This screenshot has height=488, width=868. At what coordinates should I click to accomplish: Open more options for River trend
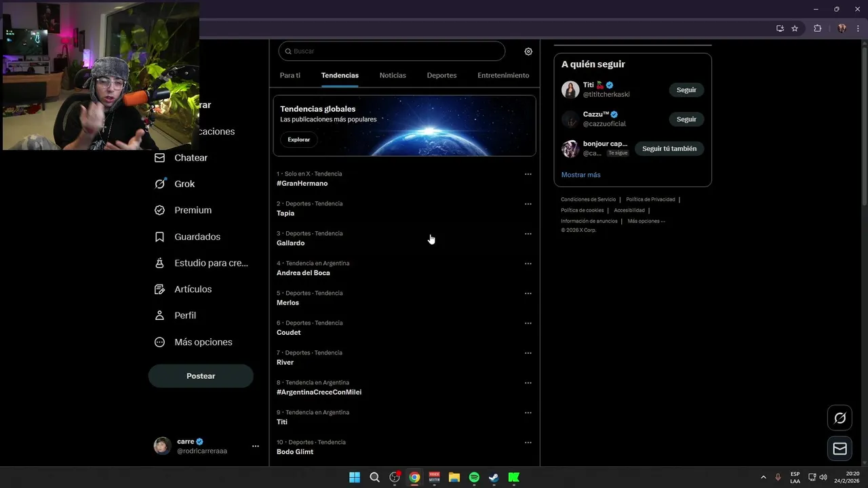pyautogui.click(x=528, y=353)
